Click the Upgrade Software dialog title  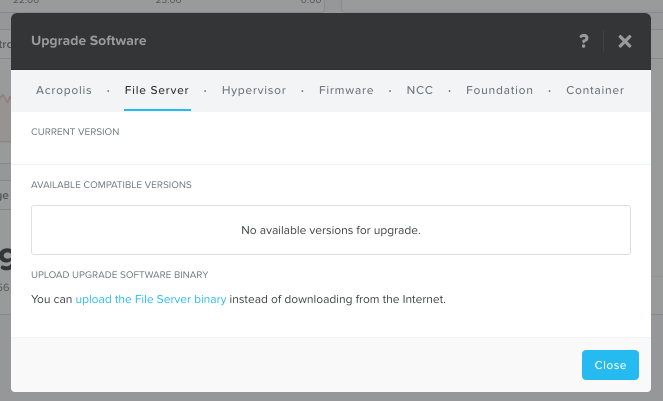click(x=89, y=41)
